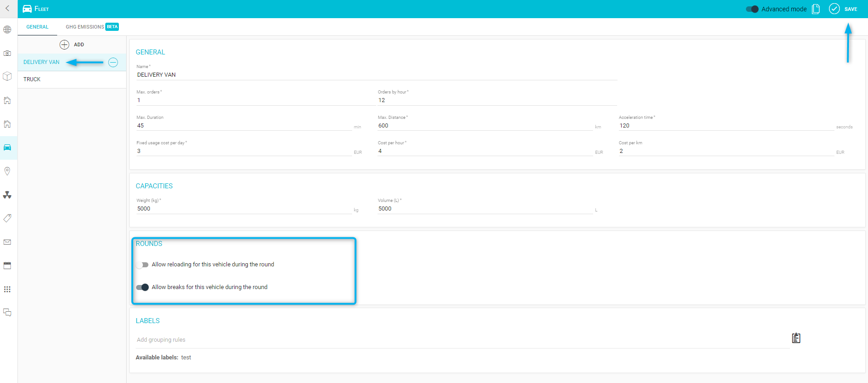The image size is (868, 383).
Task: Switch to the General tab
Action: point(37,27)
